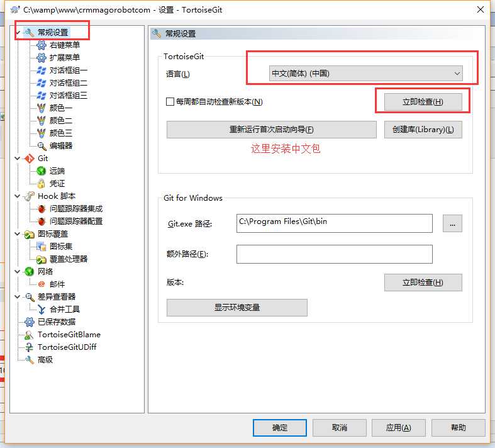Viewport: 495px width, 448px height.
Task: Select 远端 under Git
Action: (x=57, y=171)
